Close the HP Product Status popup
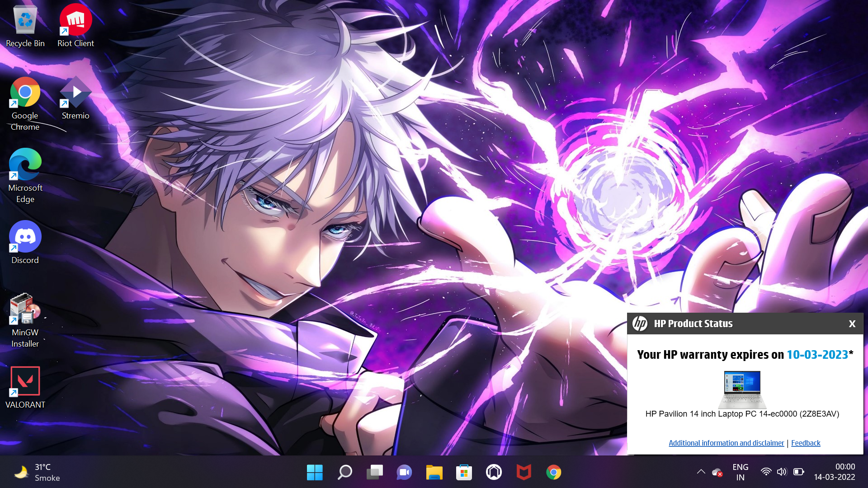The image size is (868, 488). pyautogui.click(x=852, y=324)
